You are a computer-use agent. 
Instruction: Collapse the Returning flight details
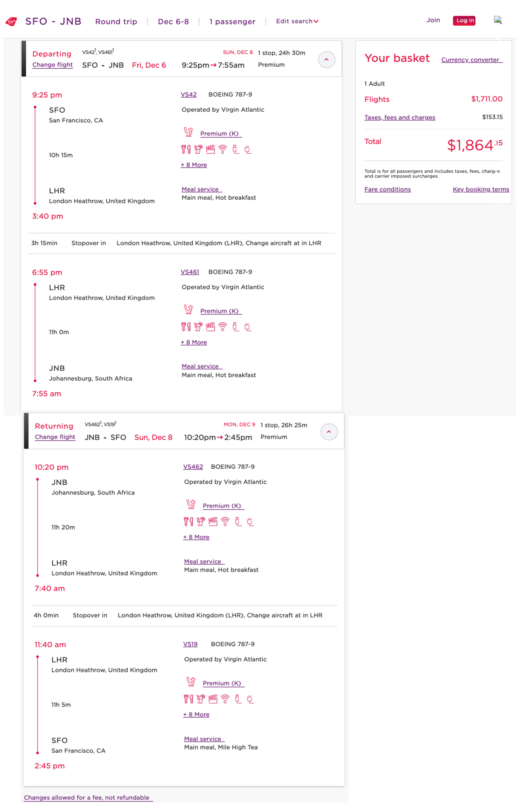pyautogui.click(x=329, y=432)
